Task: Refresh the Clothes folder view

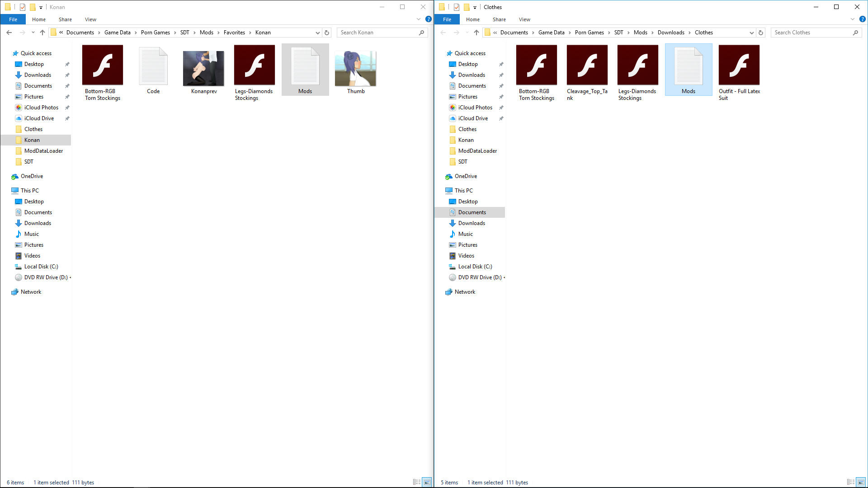Action: coord(761,33)
